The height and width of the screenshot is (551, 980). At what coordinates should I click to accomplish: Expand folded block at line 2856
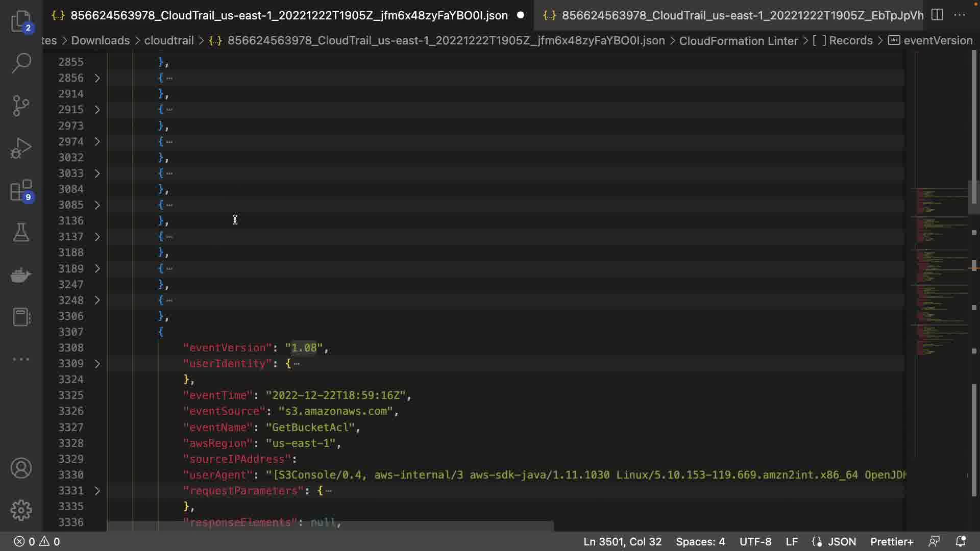[97, 78]
